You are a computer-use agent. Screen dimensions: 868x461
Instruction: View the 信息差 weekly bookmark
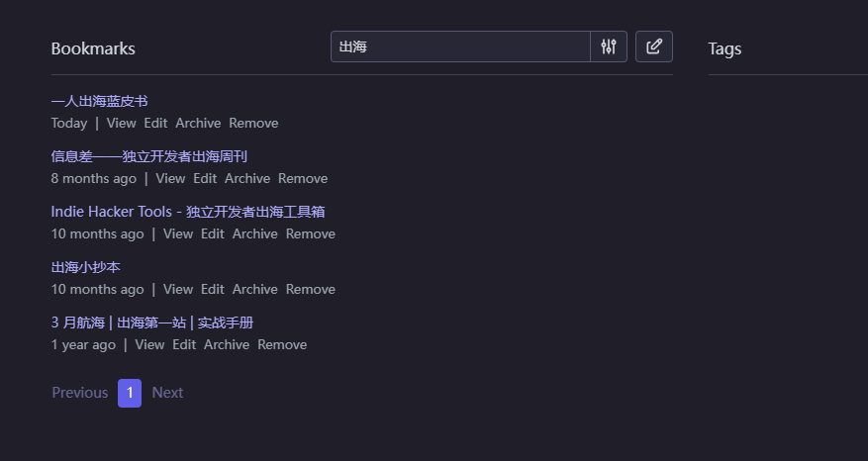click(x=170, y=178)
